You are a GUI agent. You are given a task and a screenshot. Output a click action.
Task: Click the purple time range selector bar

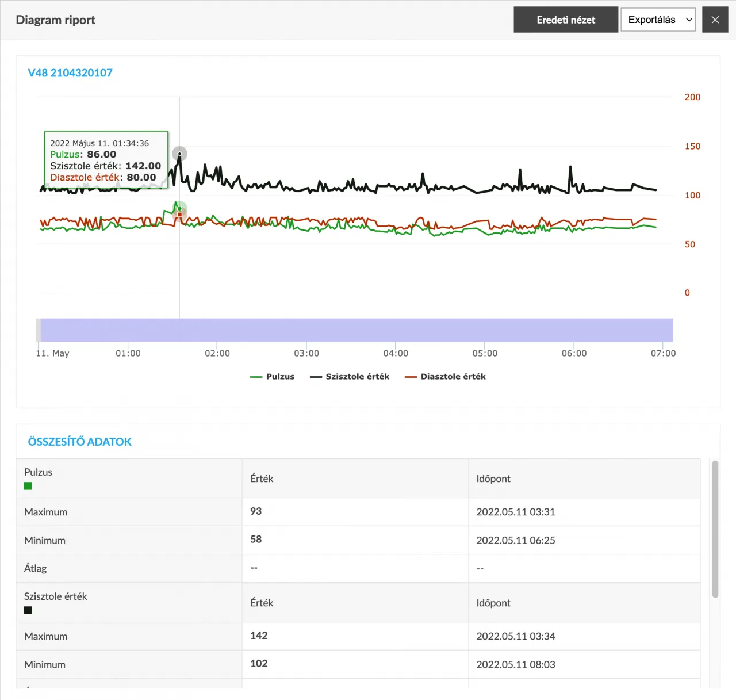click(x=356, y=330)
